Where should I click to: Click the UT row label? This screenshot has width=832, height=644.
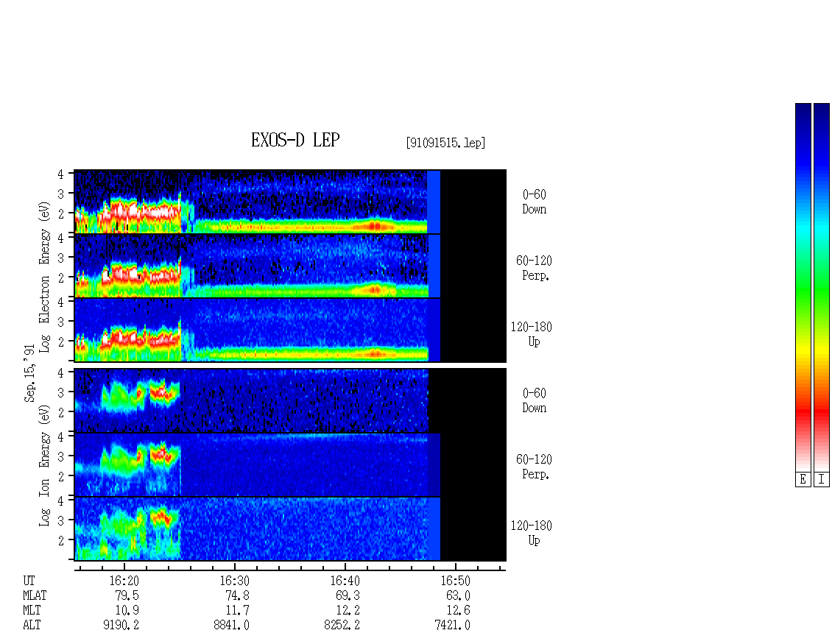pos(29,581)
